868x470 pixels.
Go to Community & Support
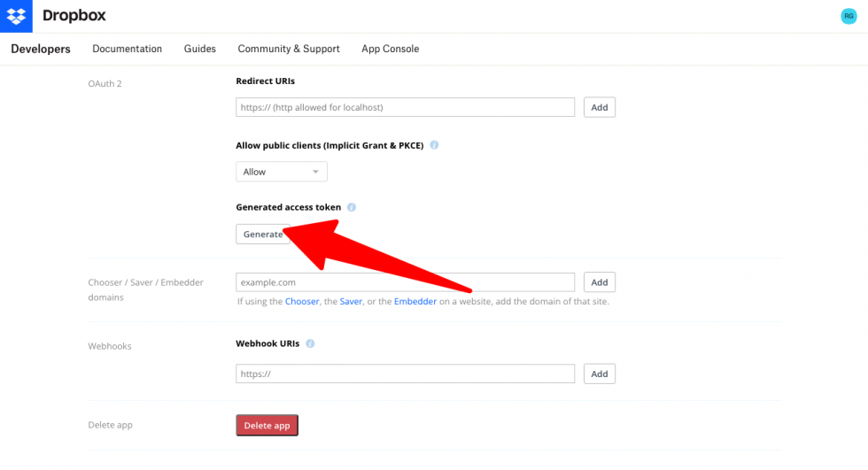coord(289,49)
